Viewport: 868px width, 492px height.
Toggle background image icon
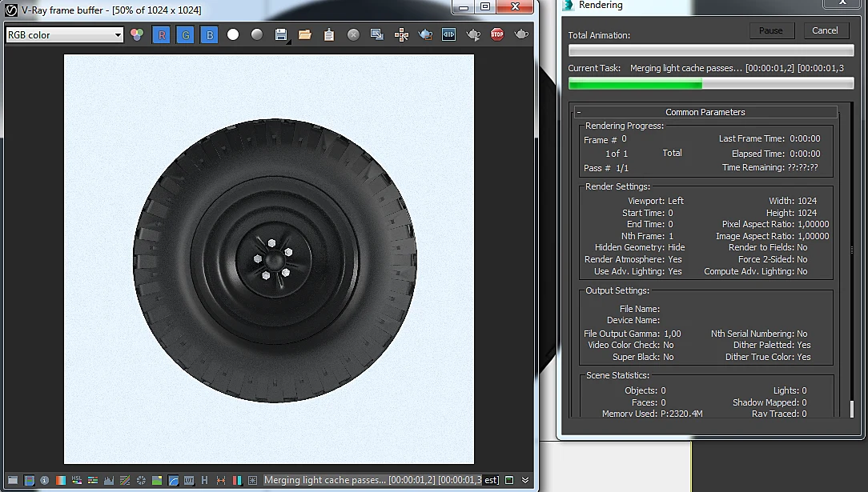pos(157,480)
